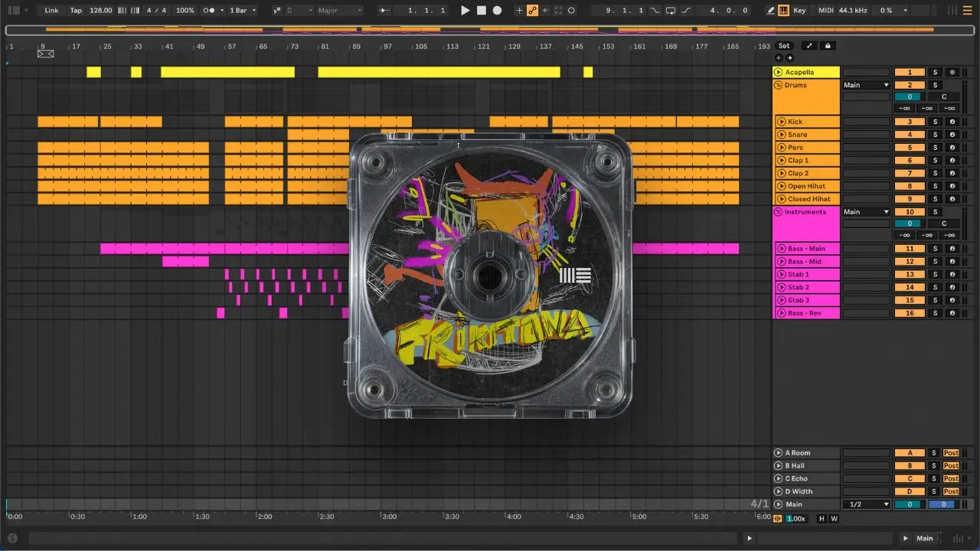Collapse the Drums group track
The width and height of the screenshot is (980, 551).
[x=778, y=85]
